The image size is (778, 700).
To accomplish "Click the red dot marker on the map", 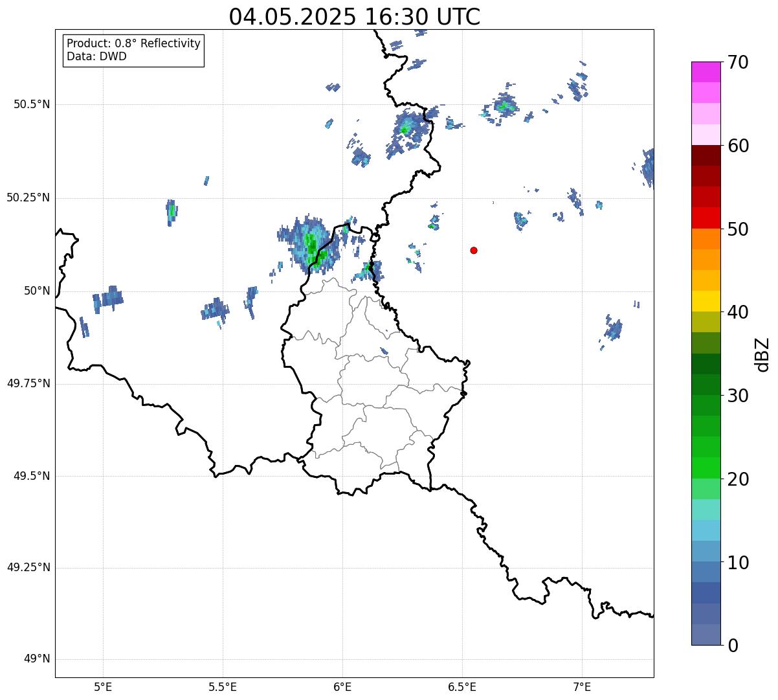I will click(474, 250).
